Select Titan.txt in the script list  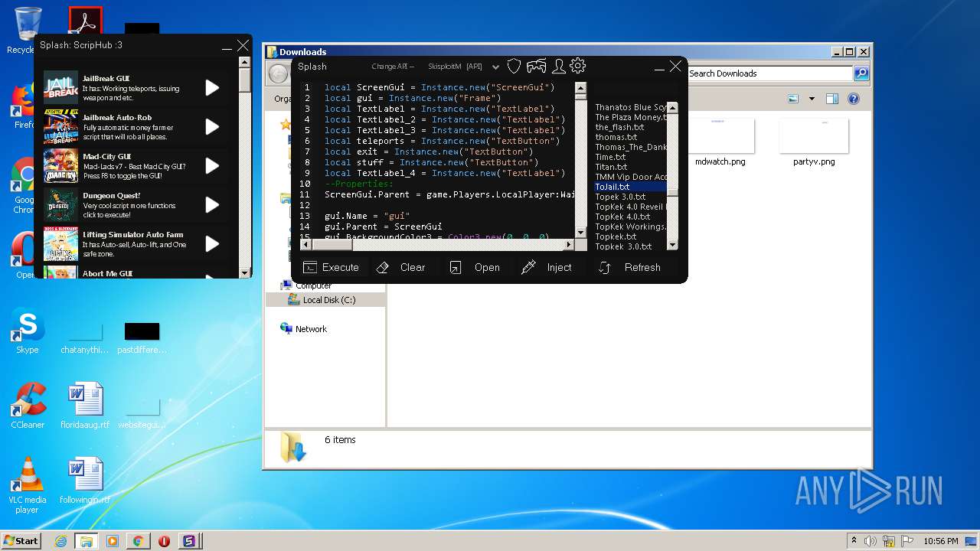(x=611, y=167)
